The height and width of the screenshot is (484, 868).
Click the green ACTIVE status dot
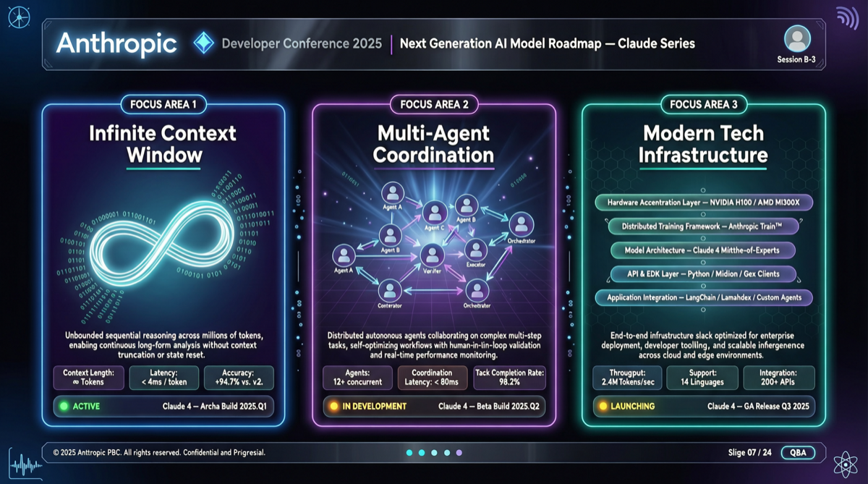[x=64, y=407]
